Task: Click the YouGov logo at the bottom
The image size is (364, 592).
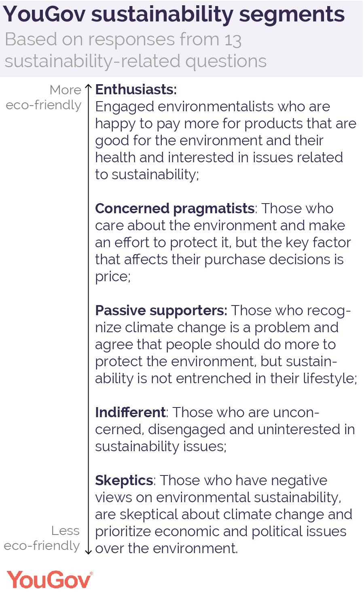Action: (x=49, y=579)
